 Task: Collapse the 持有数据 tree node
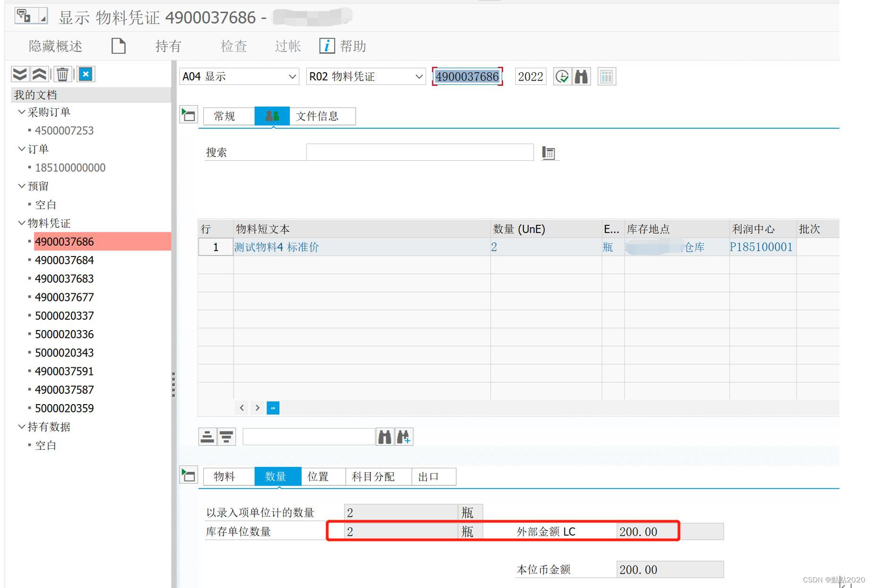tap(21, 427)
